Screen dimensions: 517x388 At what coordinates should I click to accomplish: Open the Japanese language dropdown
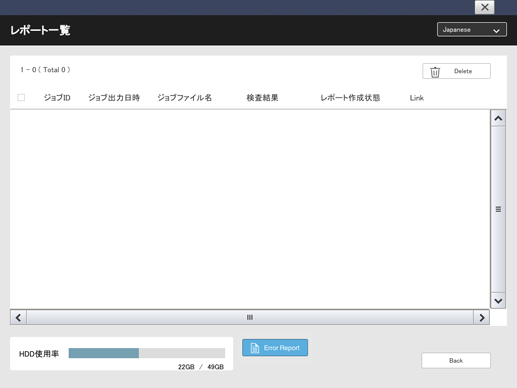click(472, 30)
